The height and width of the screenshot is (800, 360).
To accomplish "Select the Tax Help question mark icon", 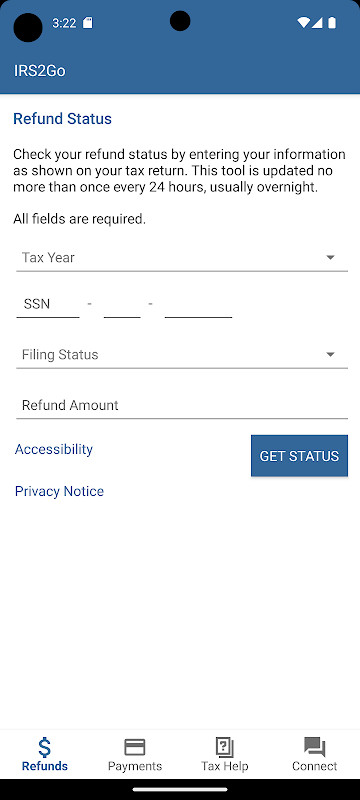I will pyautogui.click(x=224, y=747).
